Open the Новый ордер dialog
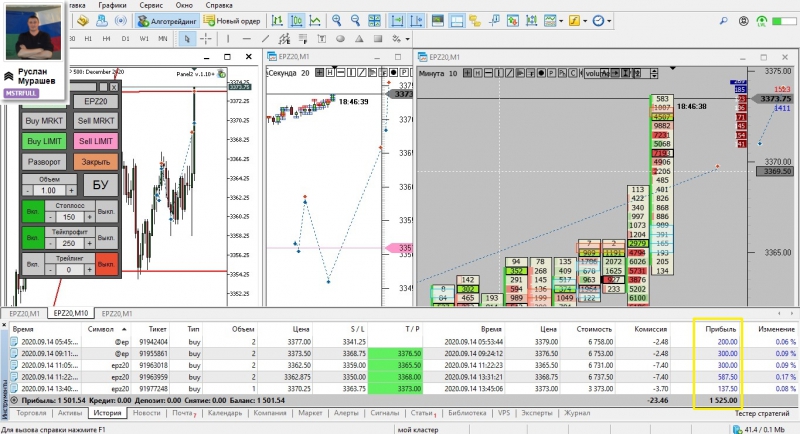The height and width of the screenshot is (434, 800). [232, 21]
